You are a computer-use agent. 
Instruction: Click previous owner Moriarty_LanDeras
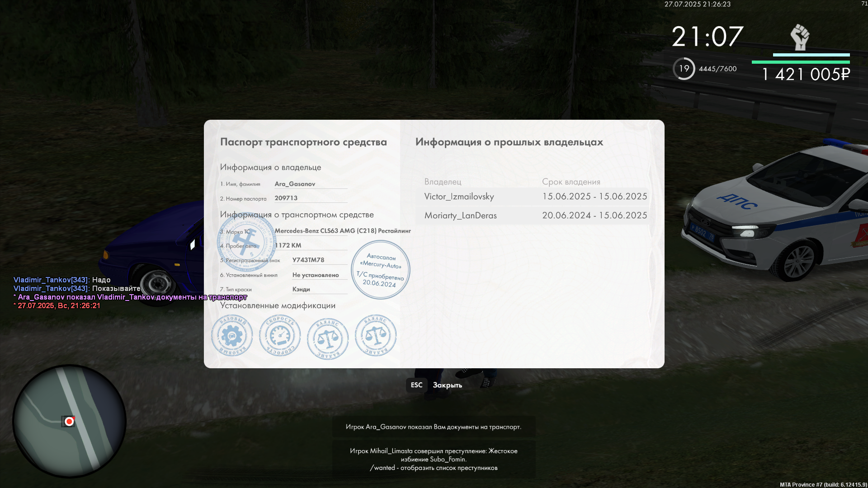click(460, 216)
